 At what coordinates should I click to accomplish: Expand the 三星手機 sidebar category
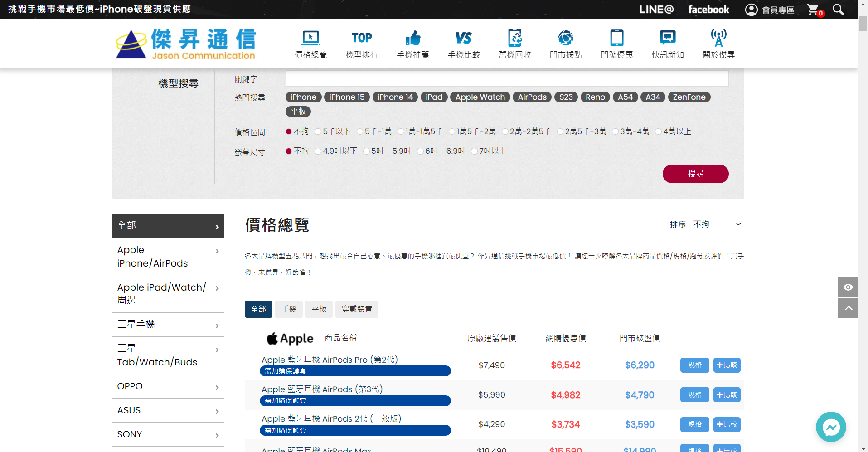pyautogui.click(x=168, y=325)
